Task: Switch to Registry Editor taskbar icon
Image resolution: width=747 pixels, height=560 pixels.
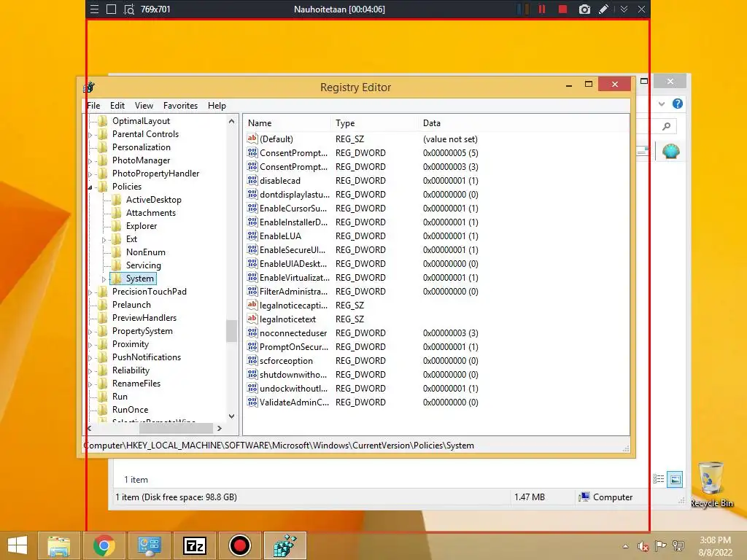Action: pyautogui.click(x=285, y=545)
